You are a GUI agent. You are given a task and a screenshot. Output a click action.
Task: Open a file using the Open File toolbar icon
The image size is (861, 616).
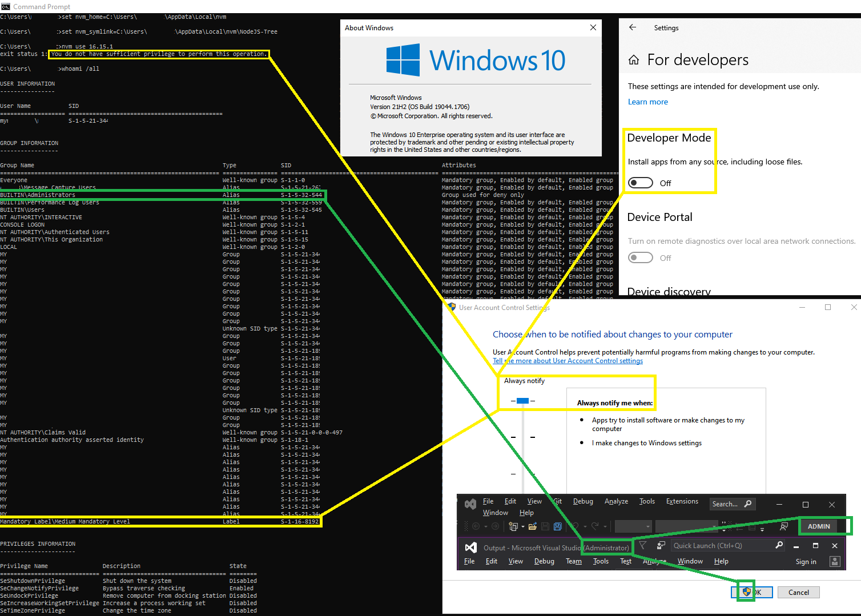(x=533, y=526)
